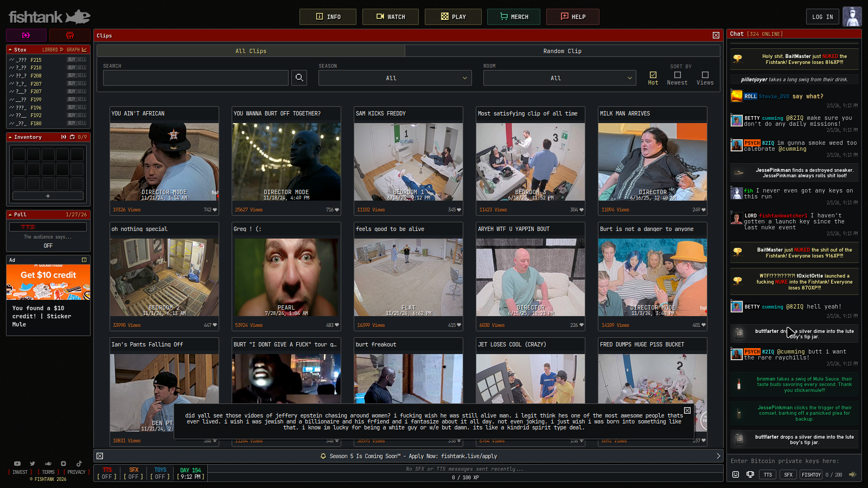The image size is (868, 488).
Task: Open the Stox graph
Action: point(76,49)
